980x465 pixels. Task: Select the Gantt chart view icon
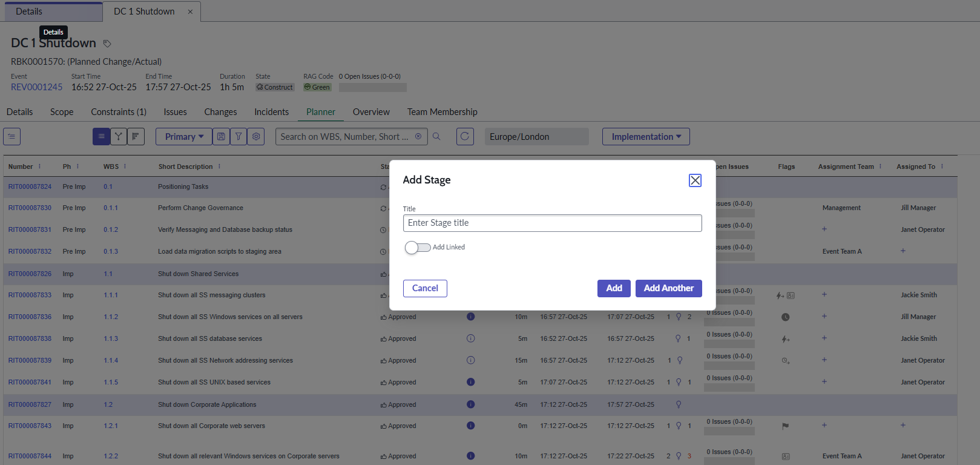point(136,137)
